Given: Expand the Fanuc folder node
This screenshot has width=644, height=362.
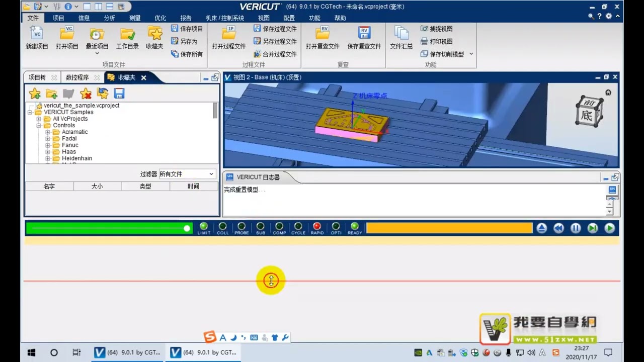Looking at the screenshot, I should click(48, 145).
